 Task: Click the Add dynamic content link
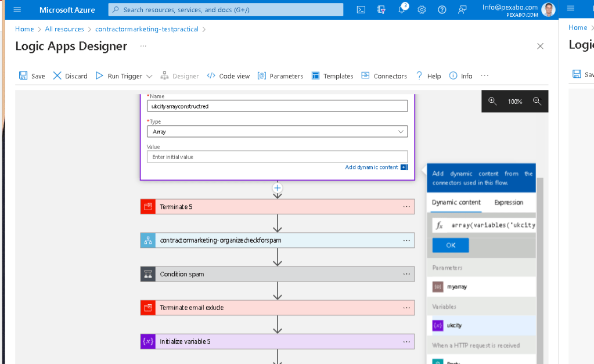(371, 167)
